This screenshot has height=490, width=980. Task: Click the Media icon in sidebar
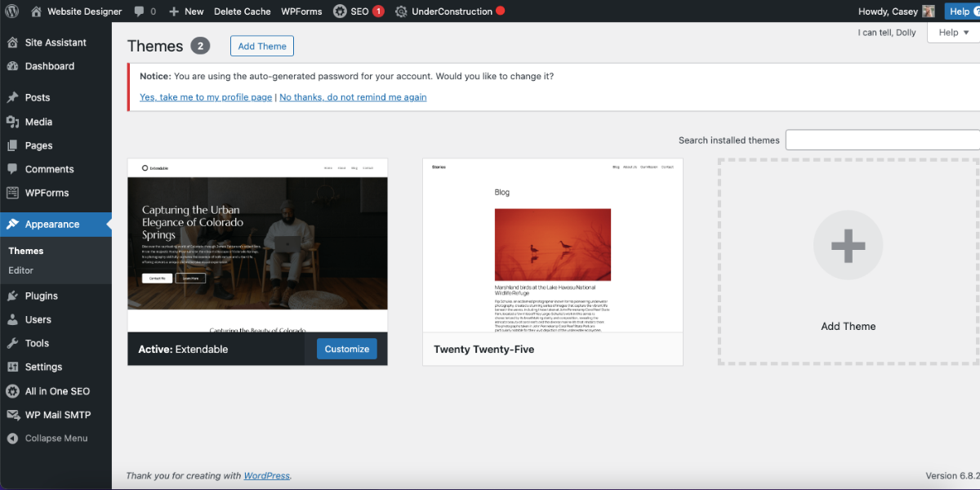pos(12,122)
